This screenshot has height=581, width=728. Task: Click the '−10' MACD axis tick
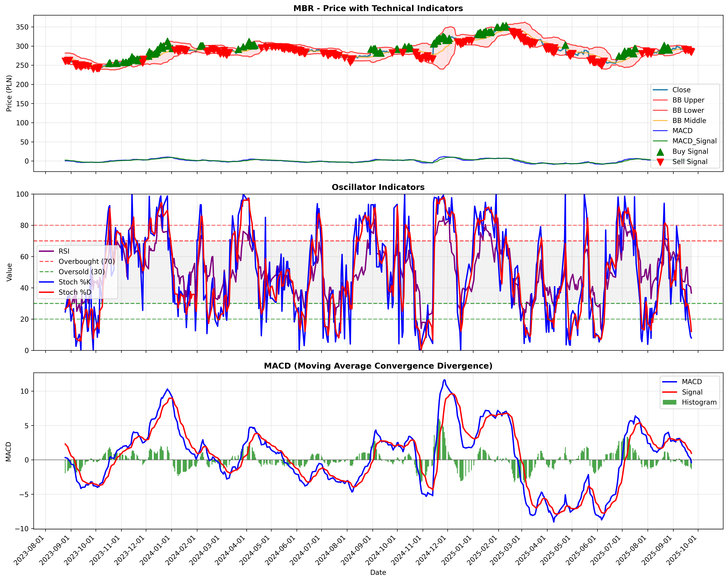point(22,529)
